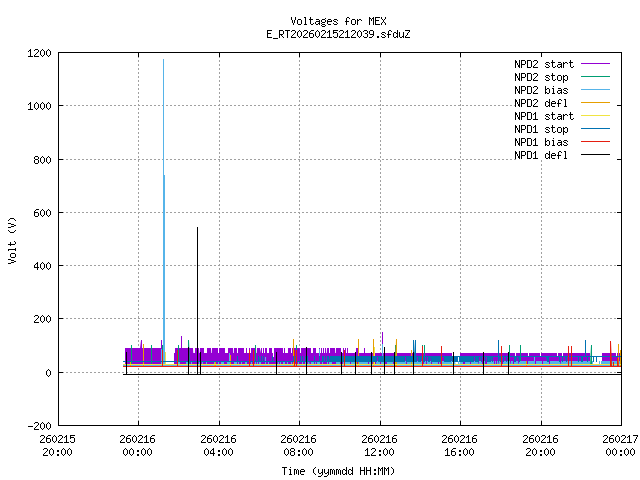Screen dimensions: 640x480
Task: Click the 260215 20:00 x-axis tick label
Action: [x=57, y=445]
